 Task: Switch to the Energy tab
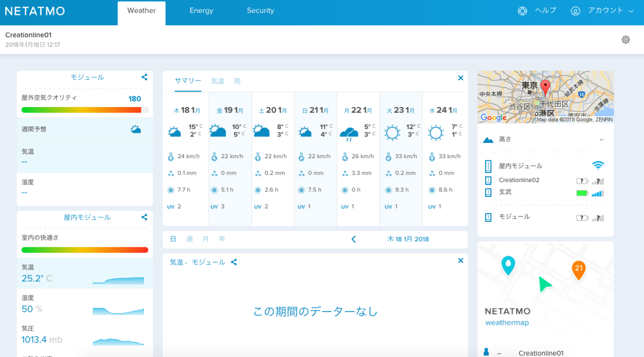(x=201, y=11)
